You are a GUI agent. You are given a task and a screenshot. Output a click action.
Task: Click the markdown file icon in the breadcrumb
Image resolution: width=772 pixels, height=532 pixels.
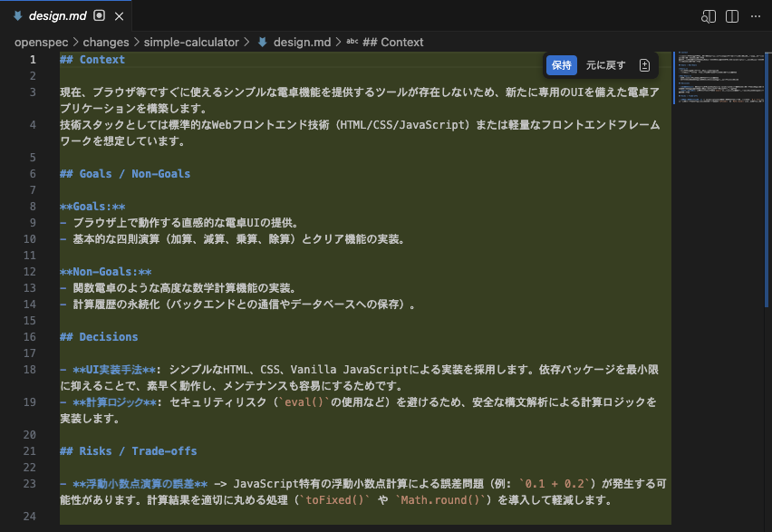pos(263,43)
